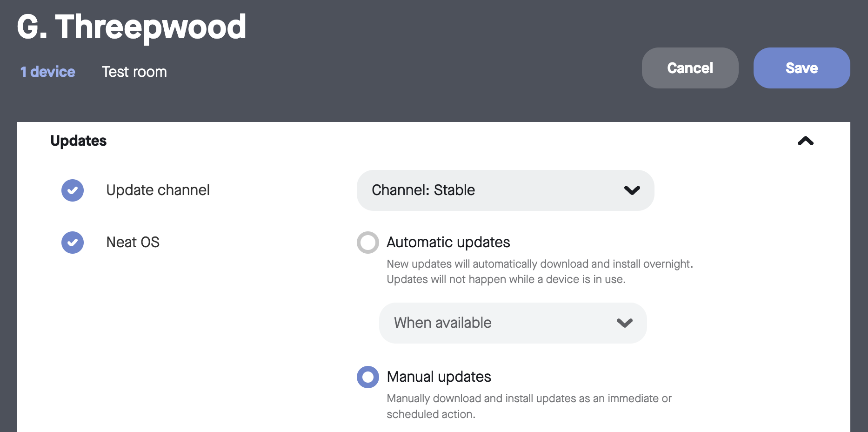Collapse the Updates section with the up chevron
Image resolution: width=868 pixels, height=432 pixels.
coord(805,141)
